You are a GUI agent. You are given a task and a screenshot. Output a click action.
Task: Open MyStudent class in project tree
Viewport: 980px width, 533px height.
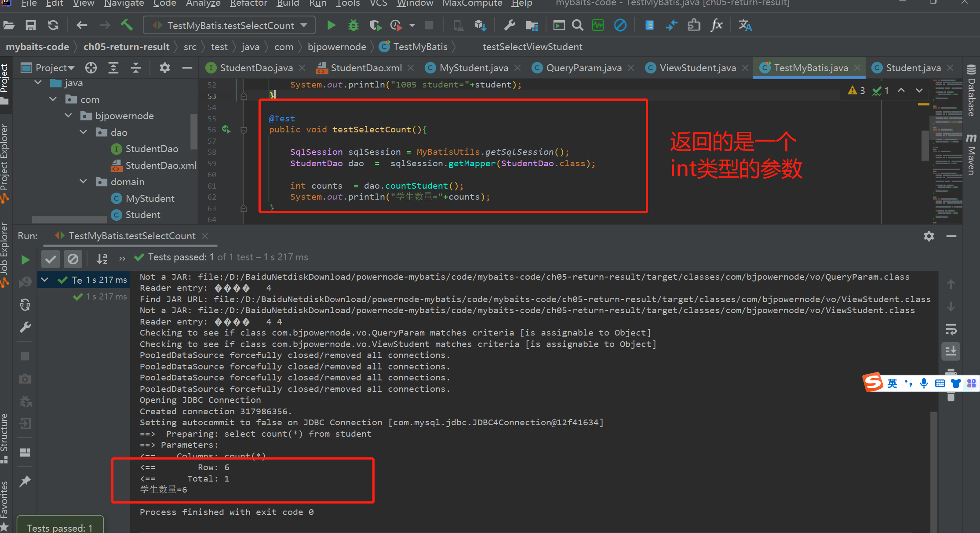point(150,198)
